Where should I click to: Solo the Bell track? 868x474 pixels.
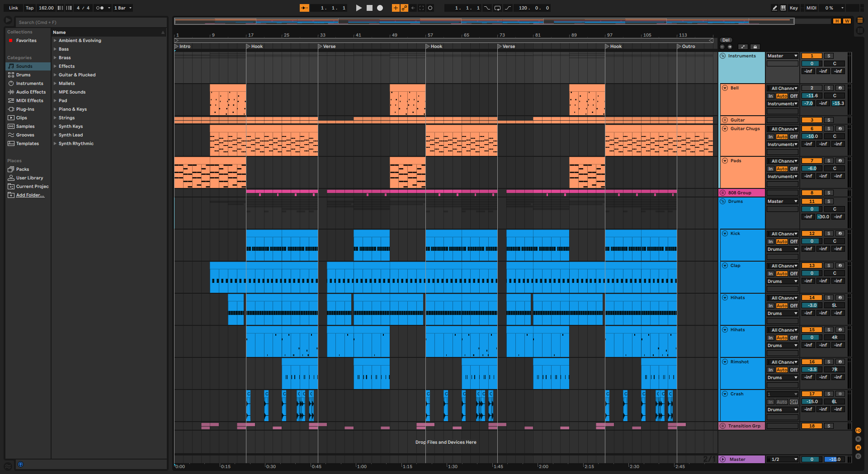pos(829,88)
